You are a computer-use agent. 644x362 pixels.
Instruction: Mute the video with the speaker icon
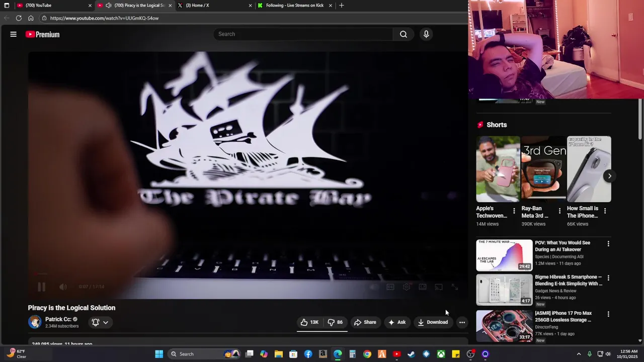pyautogui.click(x=63, y=287)
